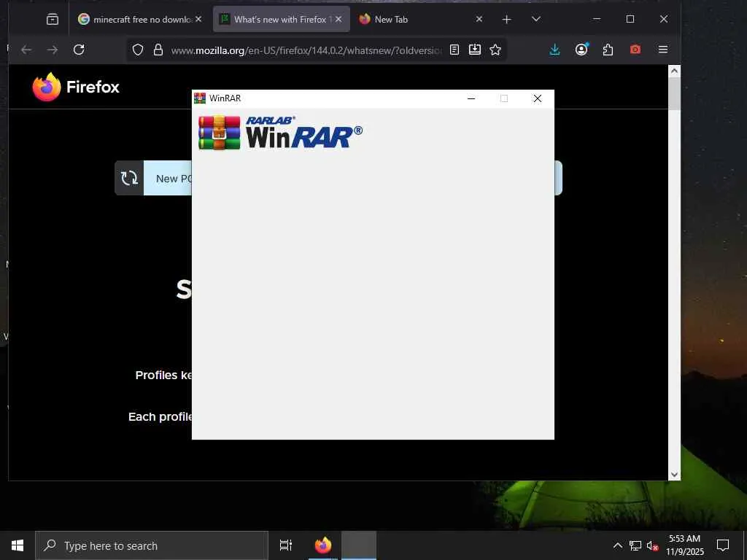Open a new tab with plus button
Image resolution: width=747 pixels, height=560 pixels.
507,19
